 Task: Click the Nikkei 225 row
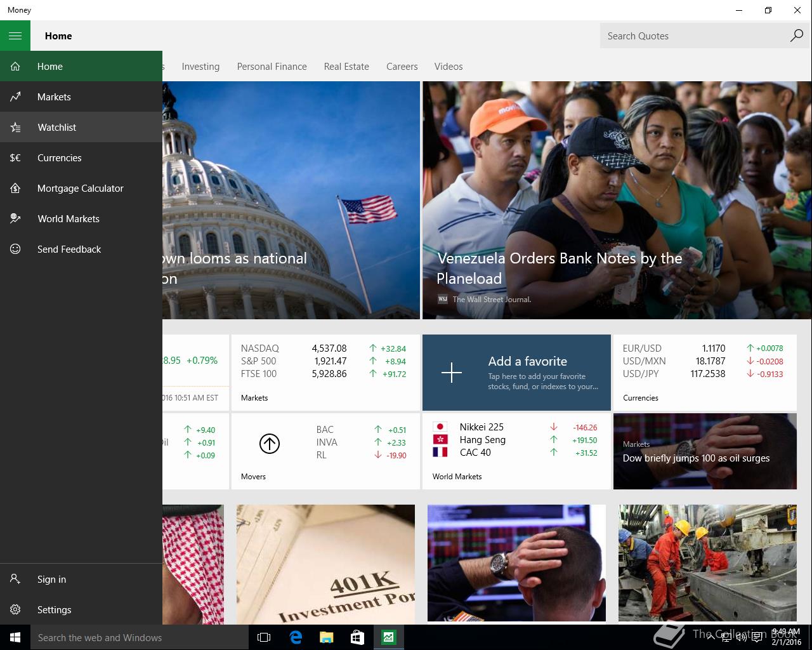point(514,427)
